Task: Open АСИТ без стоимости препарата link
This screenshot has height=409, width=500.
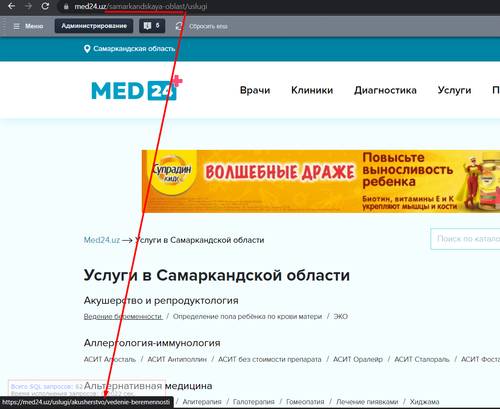Action: click(270, 359)
